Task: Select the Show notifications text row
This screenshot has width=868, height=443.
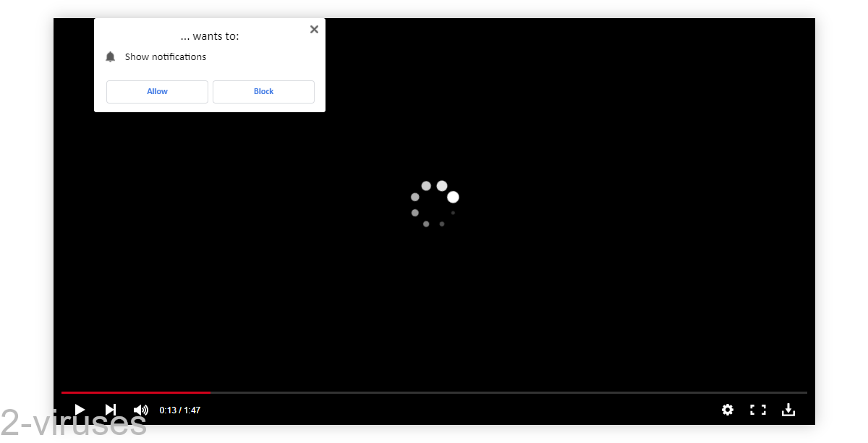Action: point(165,56)
